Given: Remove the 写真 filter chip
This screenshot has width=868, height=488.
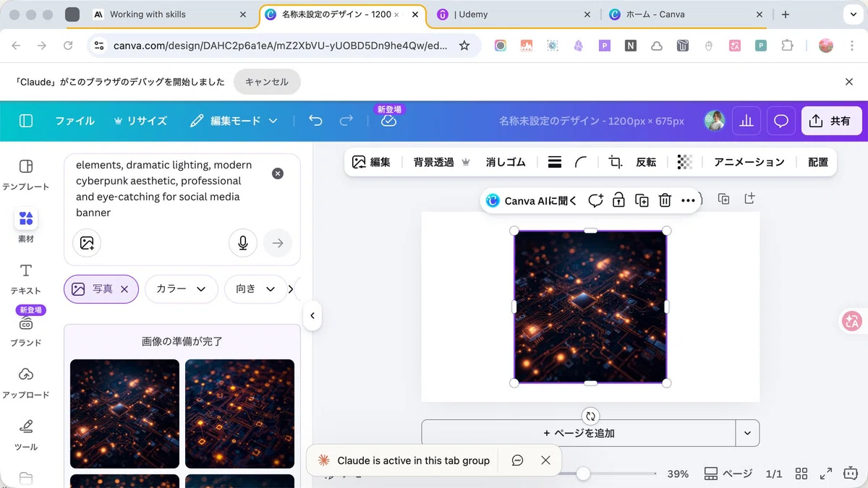Looking at the screenshot, I should [124, 289].
